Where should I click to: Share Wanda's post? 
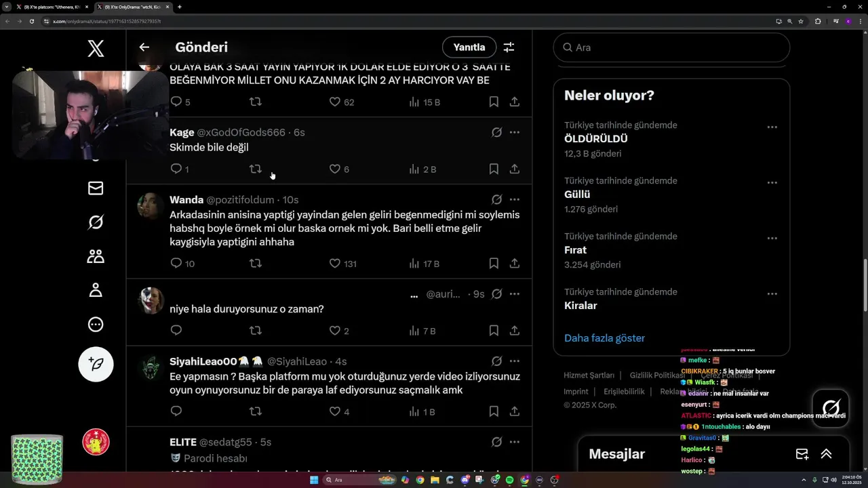coord(515,263)
